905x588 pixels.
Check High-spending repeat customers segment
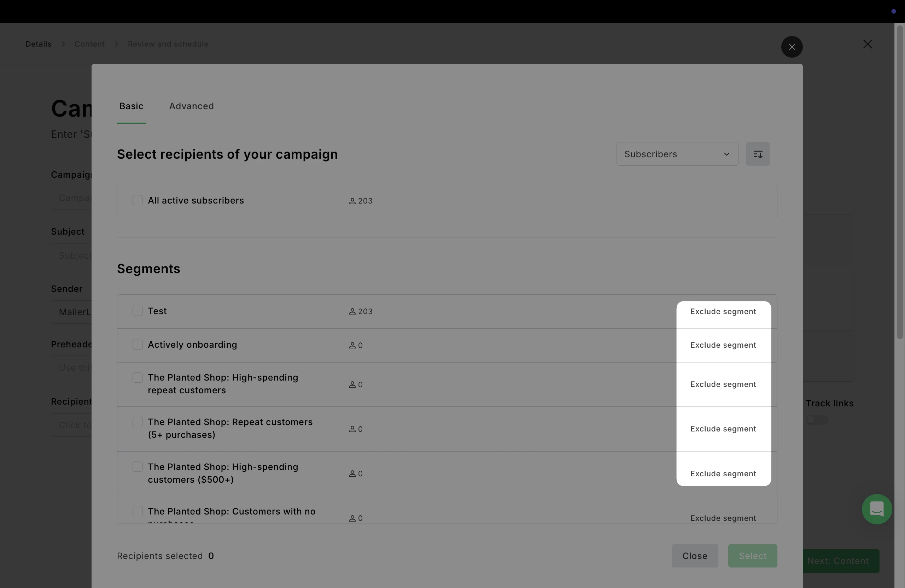pos(137,378)
